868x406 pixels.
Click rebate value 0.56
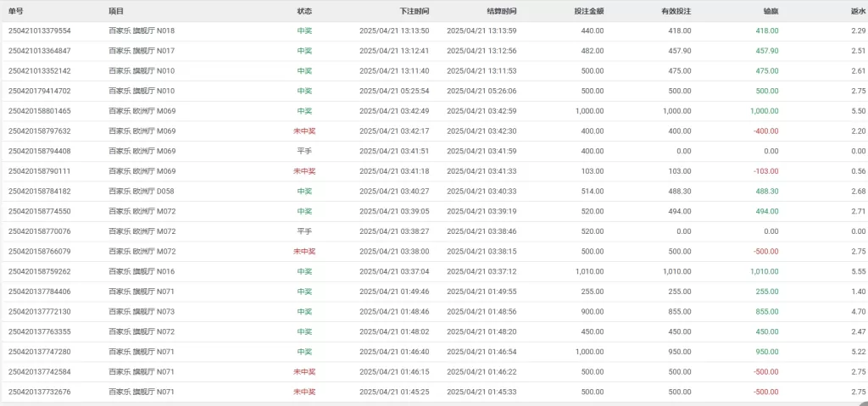(x=859, y=171)
